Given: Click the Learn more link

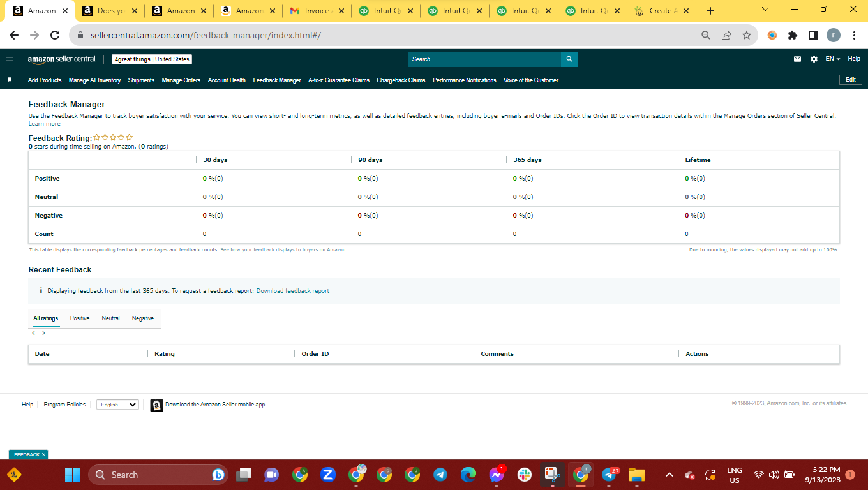Looking at the screenshot, I should pyautogui.click(x=45, y=124).
